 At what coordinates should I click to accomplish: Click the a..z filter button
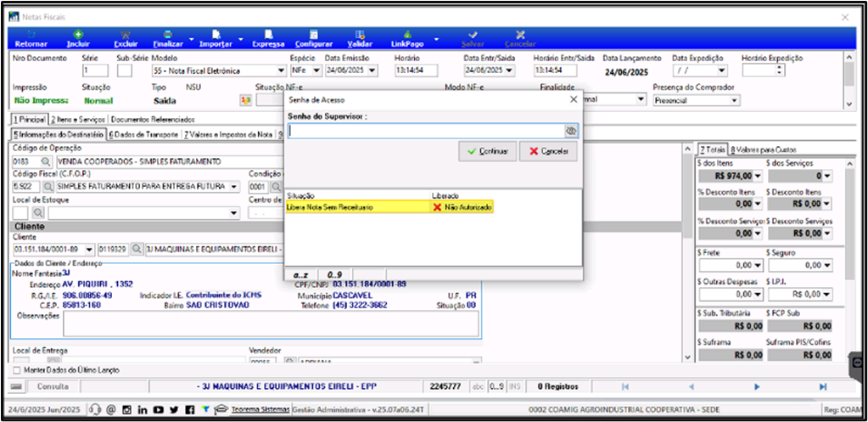coord(302,274)
